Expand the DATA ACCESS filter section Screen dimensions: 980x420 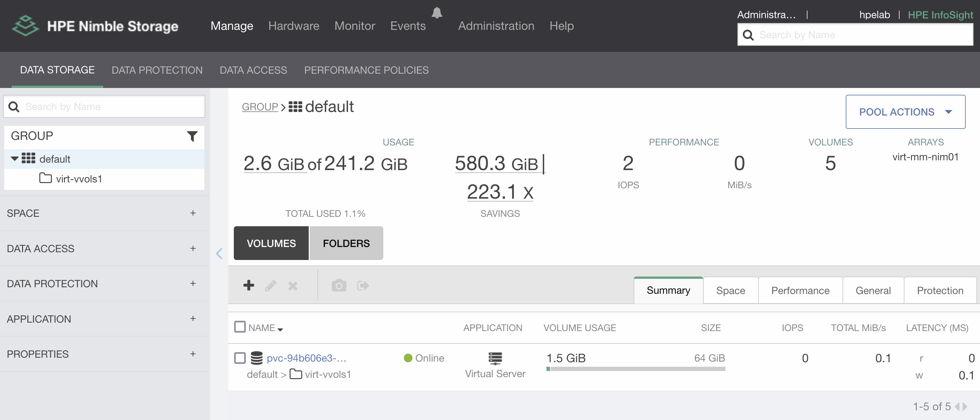[x=193, y=248]
